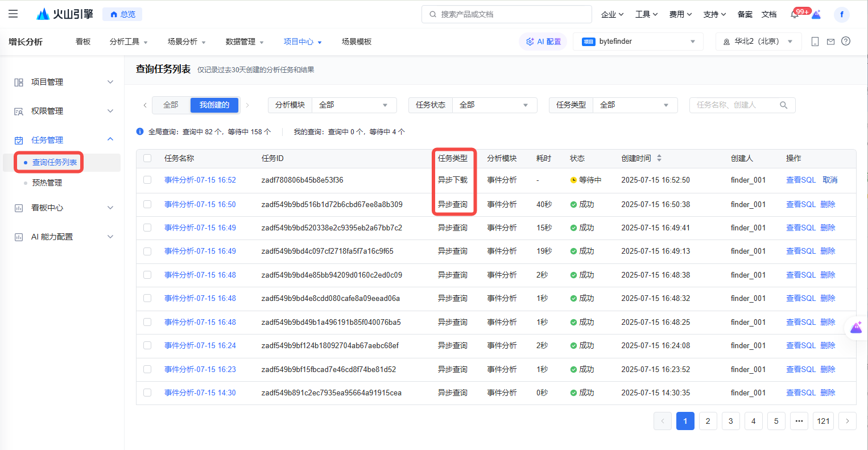
Task: Click the mobile device icon
Action: (815, 42)
